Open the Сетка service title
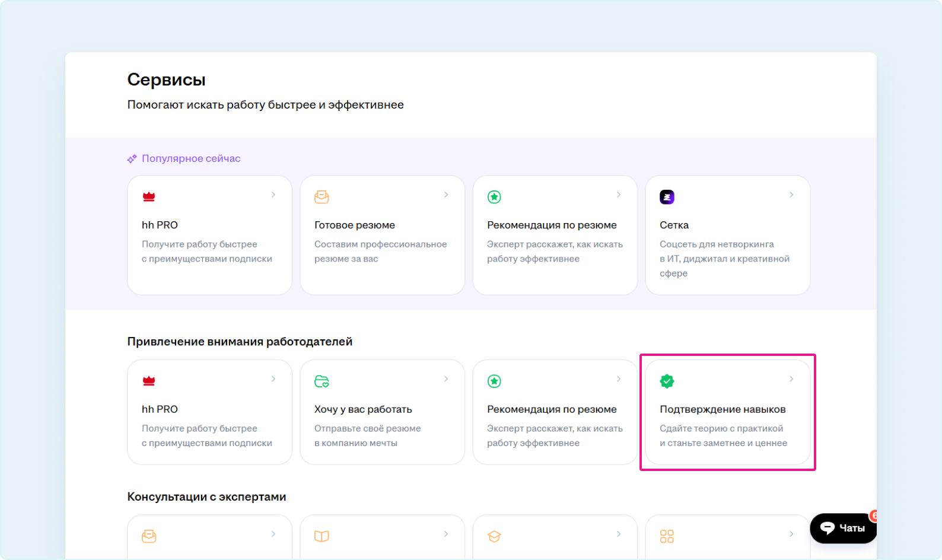 (674, 225)
